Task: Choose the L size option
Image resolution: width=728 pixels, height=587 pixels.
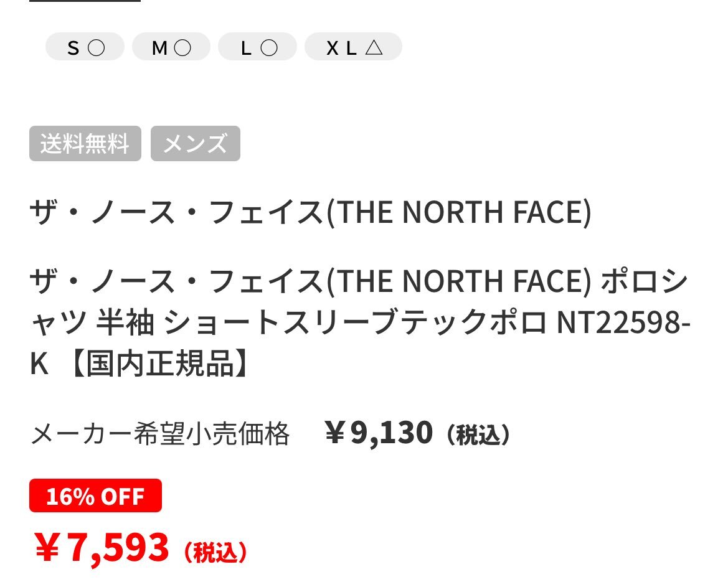Action: click(x=257, y=47)
